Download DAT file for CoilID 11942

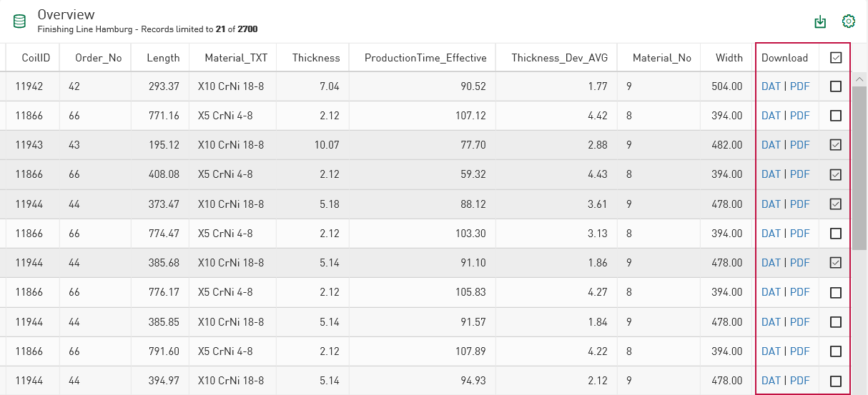(771, 86)
